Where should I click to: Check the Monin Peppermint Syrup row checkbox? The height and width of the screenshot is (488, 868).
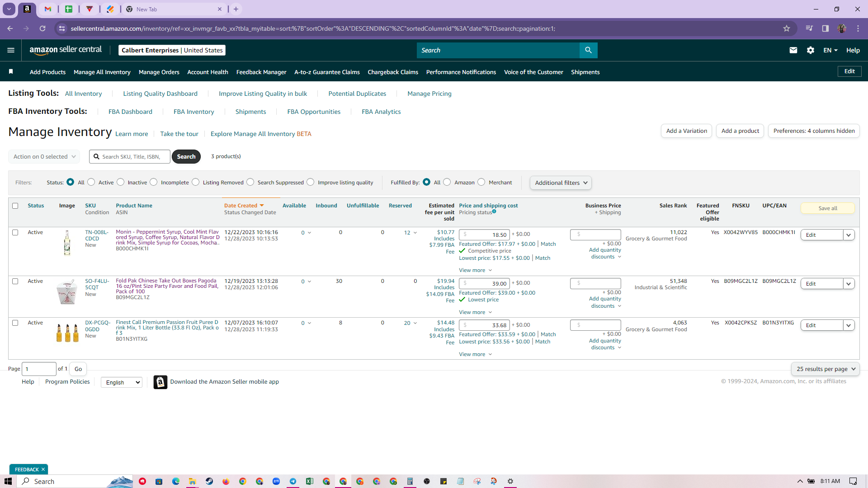click(x=15, y=232)
